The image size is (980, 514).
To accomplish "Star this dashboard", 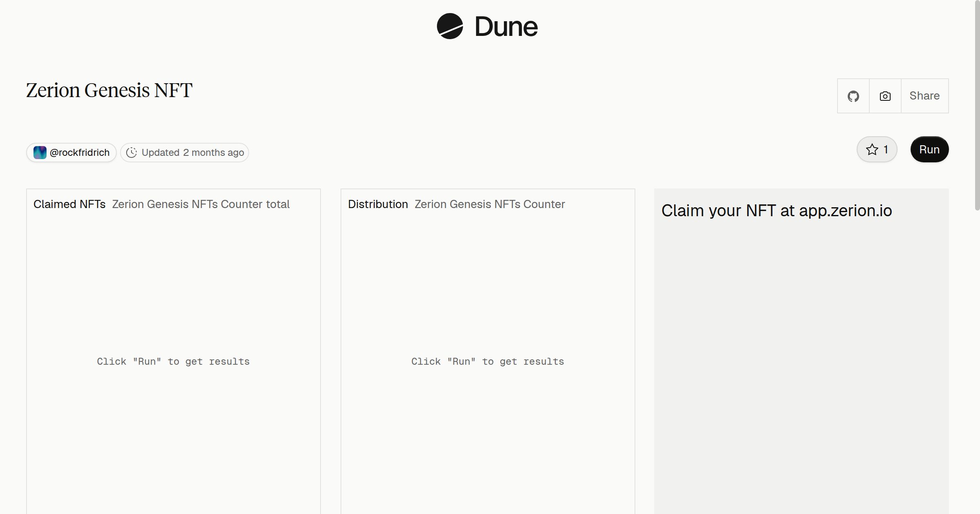I will click(x=877, y=149).
